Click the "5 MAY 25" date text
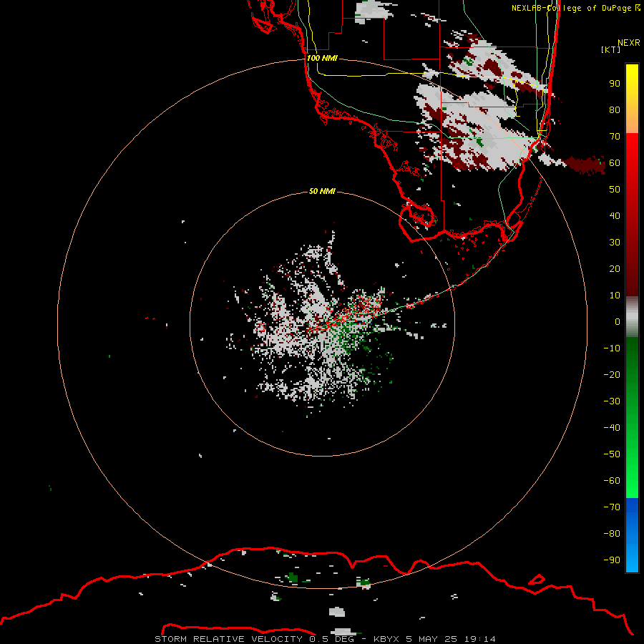 431,639
